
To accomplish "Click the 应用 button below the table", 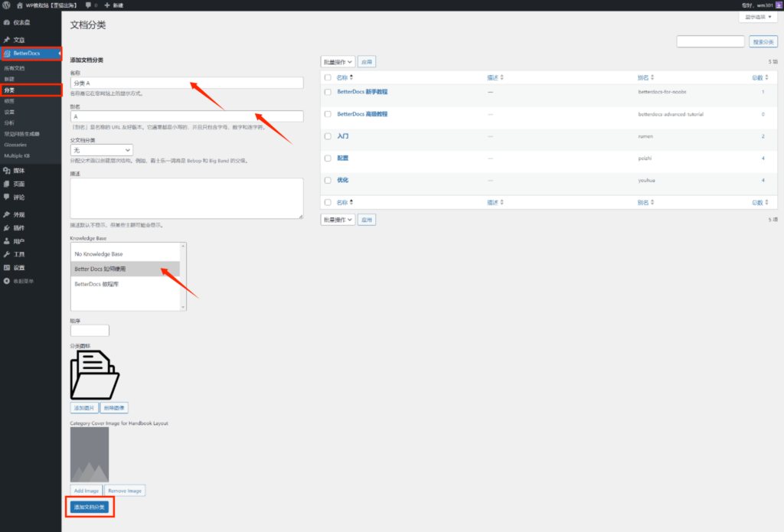I will click(x=367, y=220).
